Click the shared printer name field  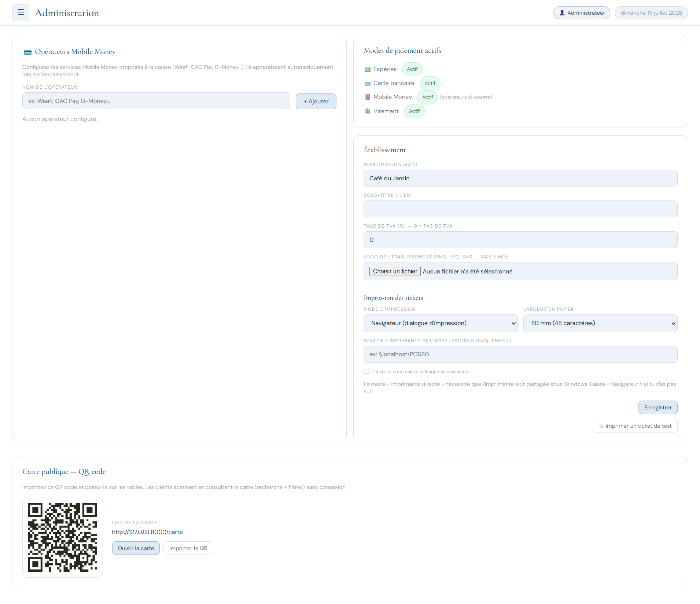click(520, 354)
